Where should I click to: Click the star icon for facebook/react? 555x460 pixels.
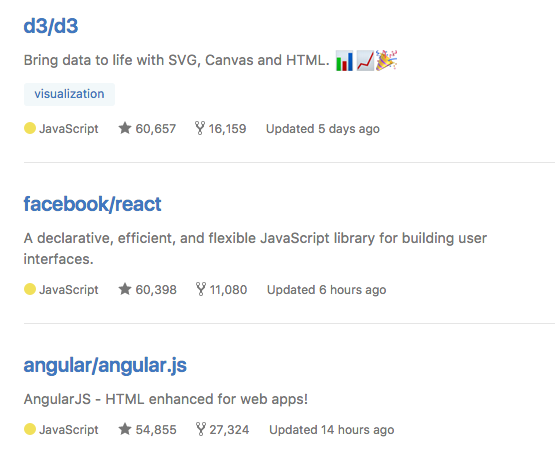point(125,289)
